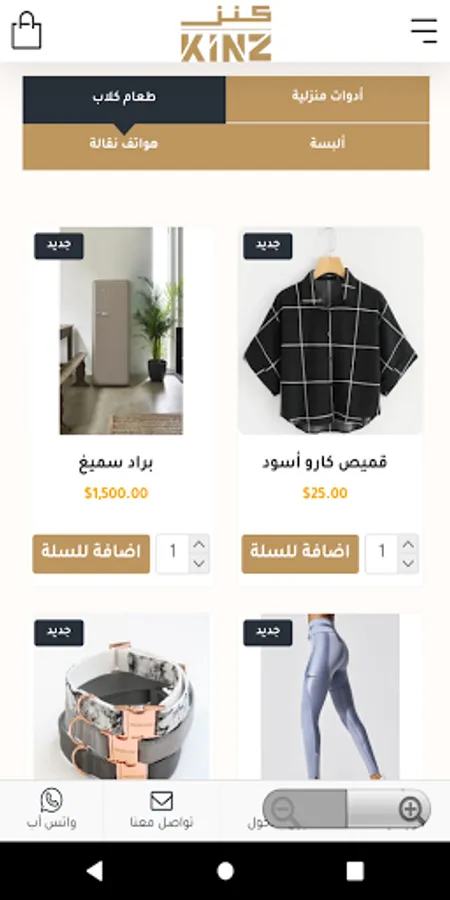Add the $25.00 black shirt to cart

300,554
